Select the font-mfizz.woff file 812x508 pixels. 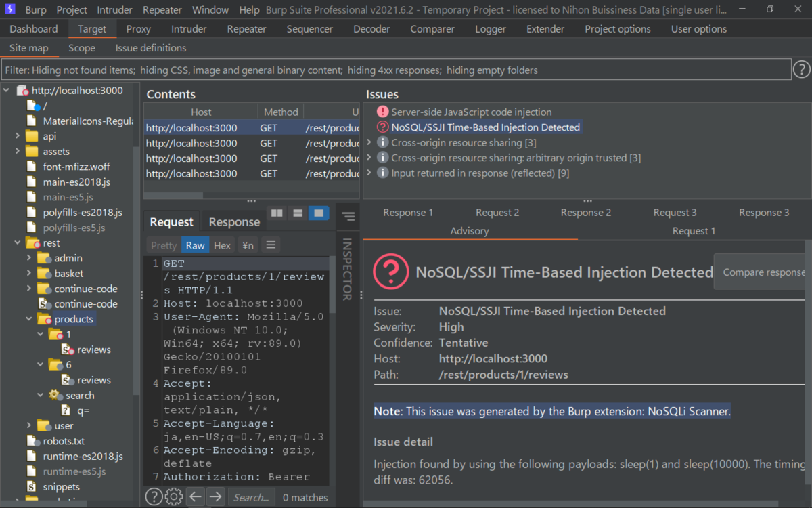pos(76,167)
